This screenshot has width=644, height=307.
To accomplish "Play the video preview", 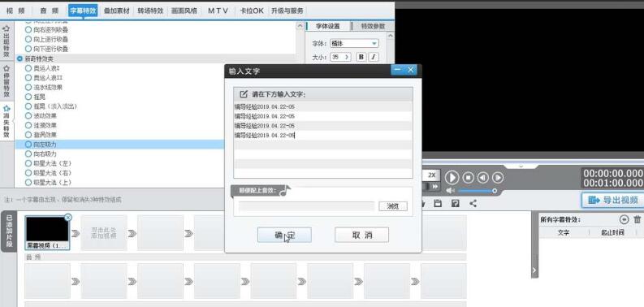I will coord(452,178).
